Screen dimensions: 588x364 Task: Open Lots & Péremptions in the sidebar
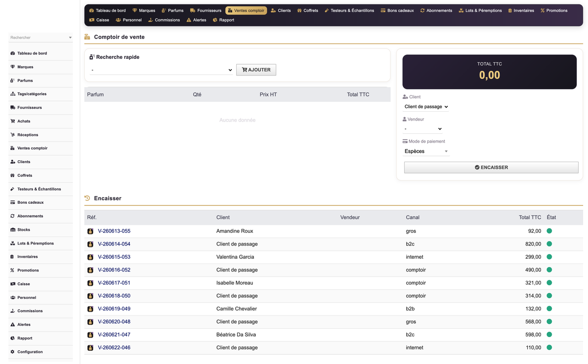point(41,243)
